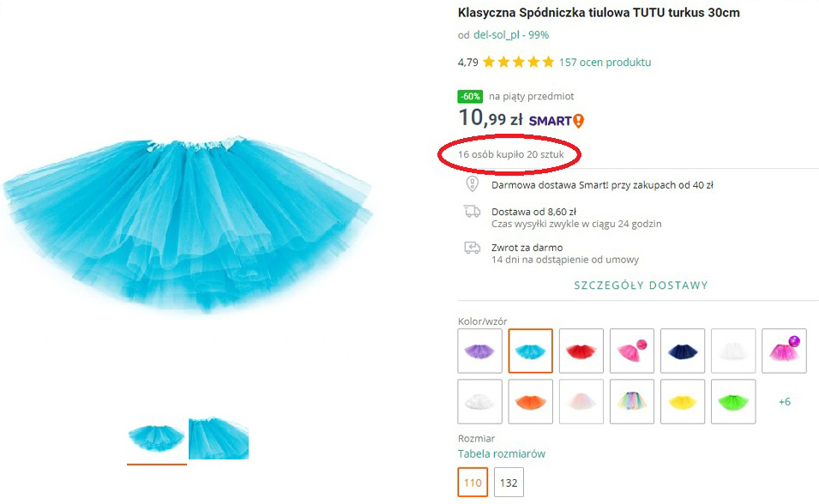The image size is (819, 504).
Task: Choose the purple tutu color variant
Action: [x=480, y=351]
